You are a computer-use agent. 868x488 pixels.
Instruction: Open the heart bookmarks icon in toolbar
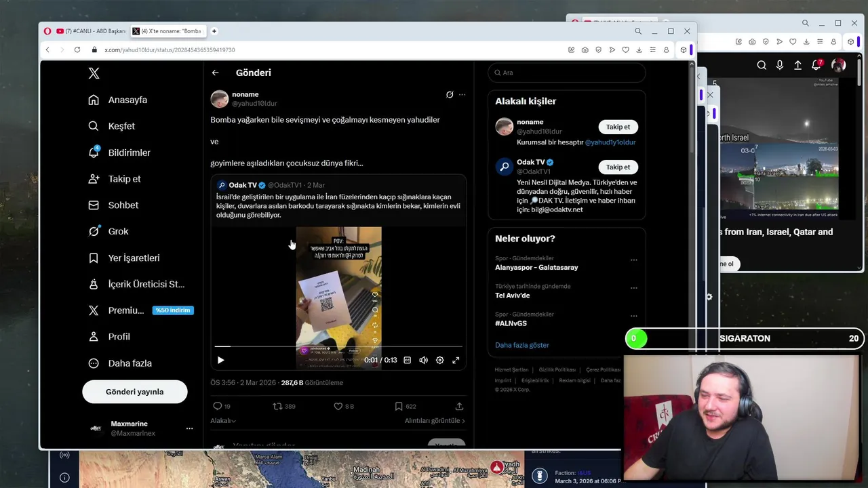pos(625,49)
